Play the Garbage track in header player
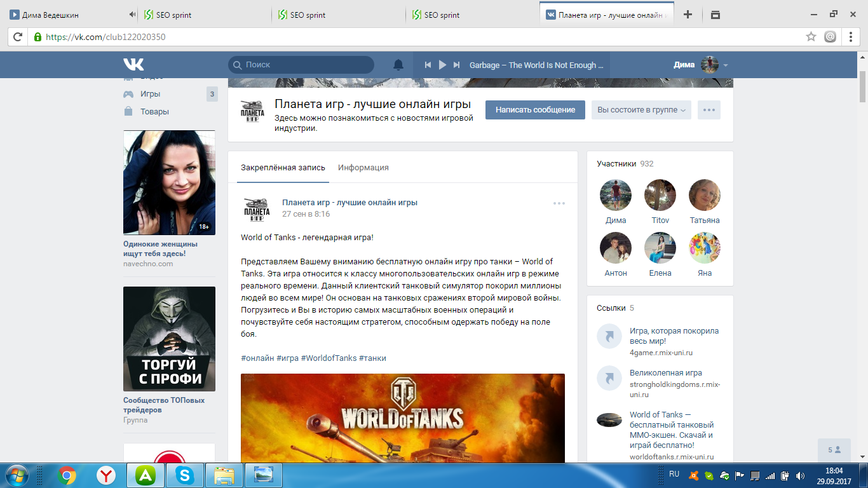 [x=443, y=65]
